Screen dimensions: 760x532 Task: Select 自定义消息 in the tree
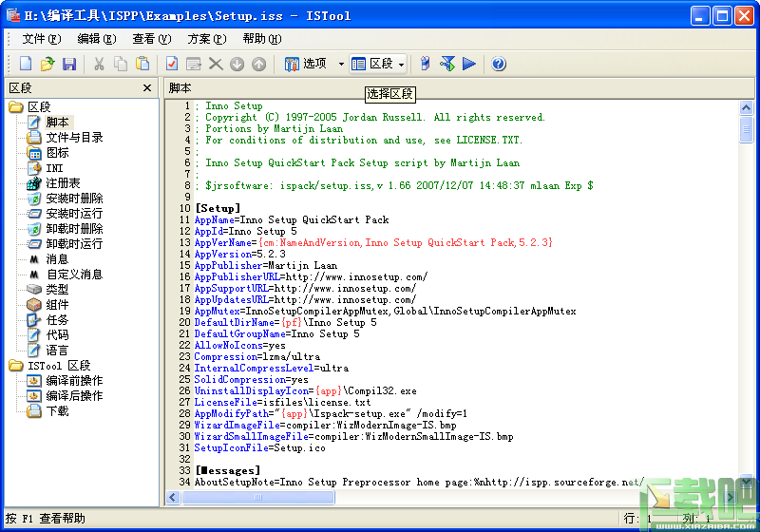[74, 275]
